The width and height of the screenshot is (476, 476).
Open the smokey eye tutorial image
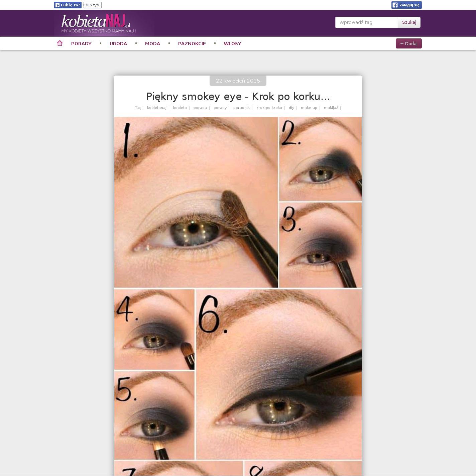pyautogui.click(x=238, y=296)
